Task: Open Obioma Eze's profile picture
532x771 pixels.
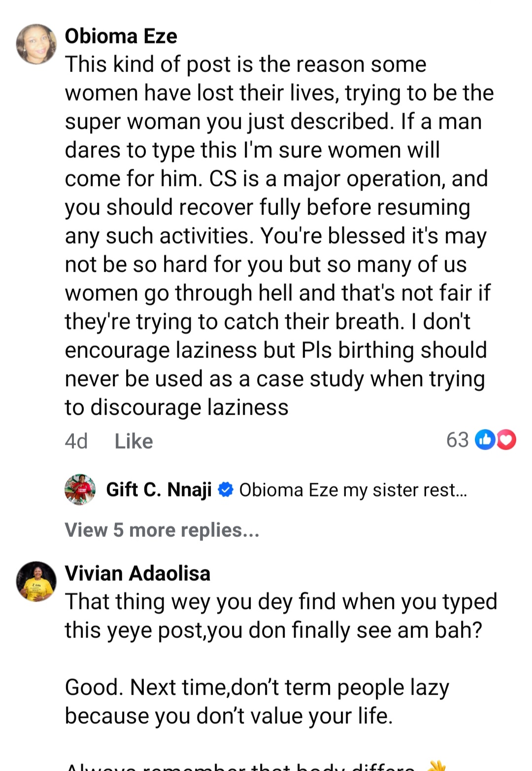Action: (x=36, y=44)
